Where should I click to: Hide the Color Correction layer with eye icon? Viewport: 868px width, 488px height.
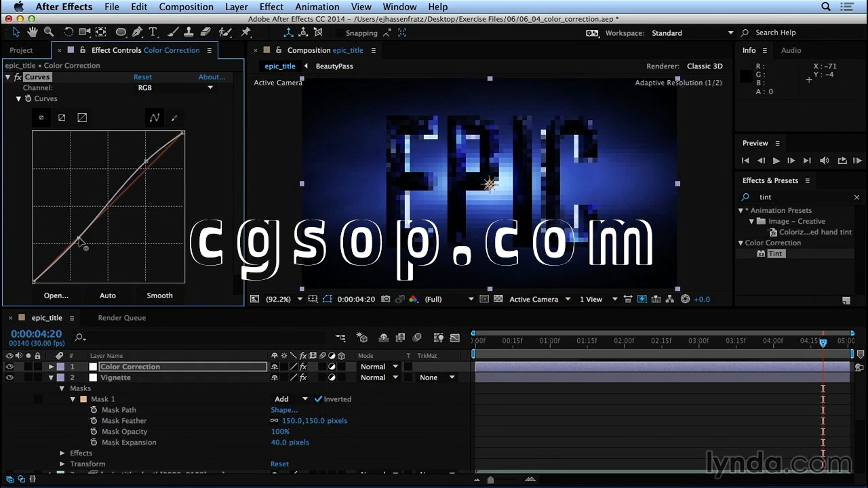9,367
